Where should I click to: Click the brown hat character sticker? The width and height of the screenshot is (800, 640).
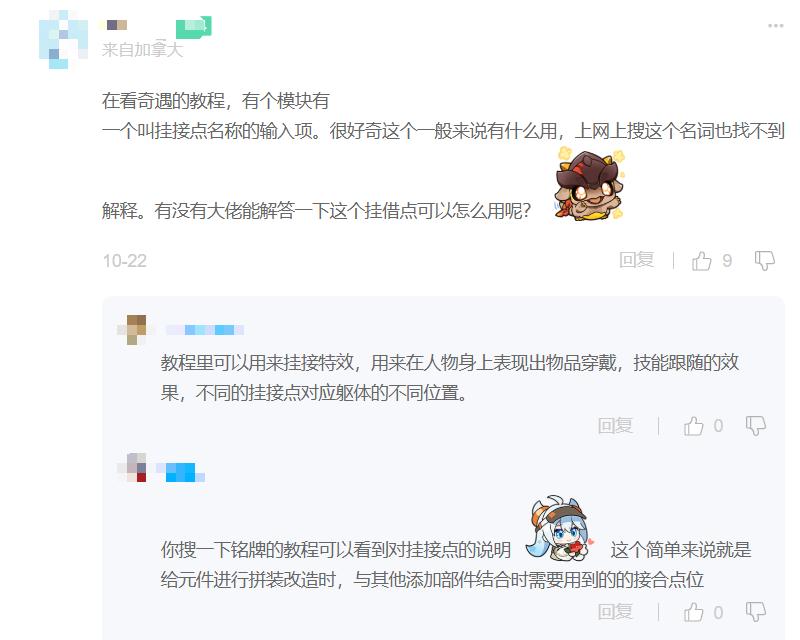589,184
